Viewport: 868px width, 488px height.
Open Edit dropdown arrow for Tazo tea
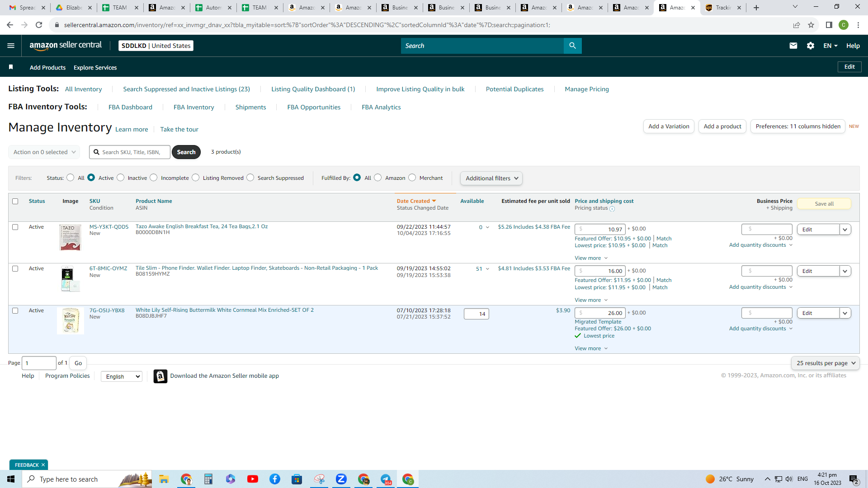point(845,230)
